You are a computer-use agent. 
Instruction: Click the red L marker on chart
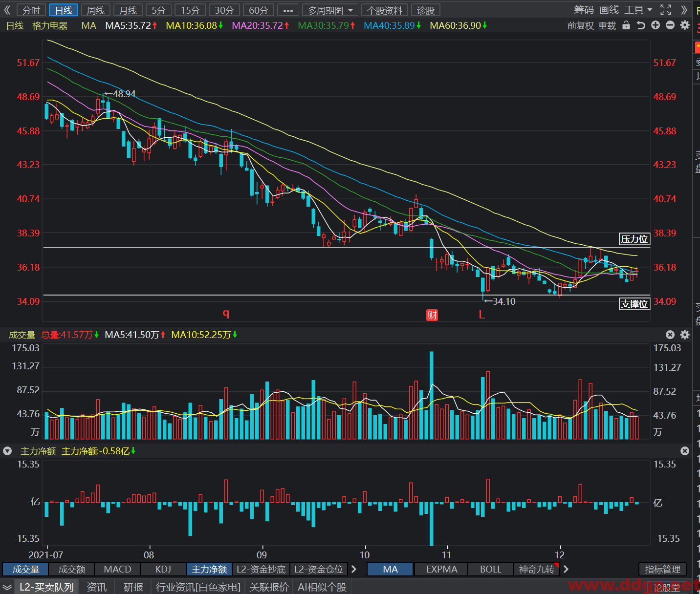click(482, 315)
